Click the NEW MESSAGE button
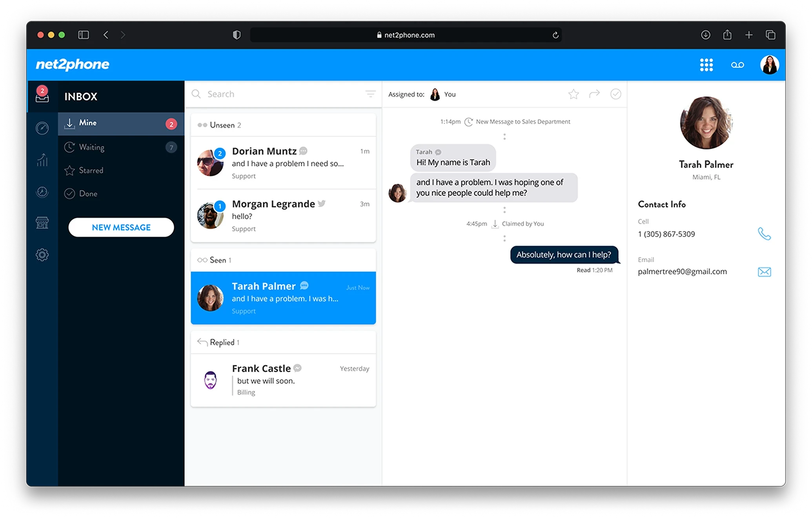This screenshot has width=812, height=518. point(121,228)
